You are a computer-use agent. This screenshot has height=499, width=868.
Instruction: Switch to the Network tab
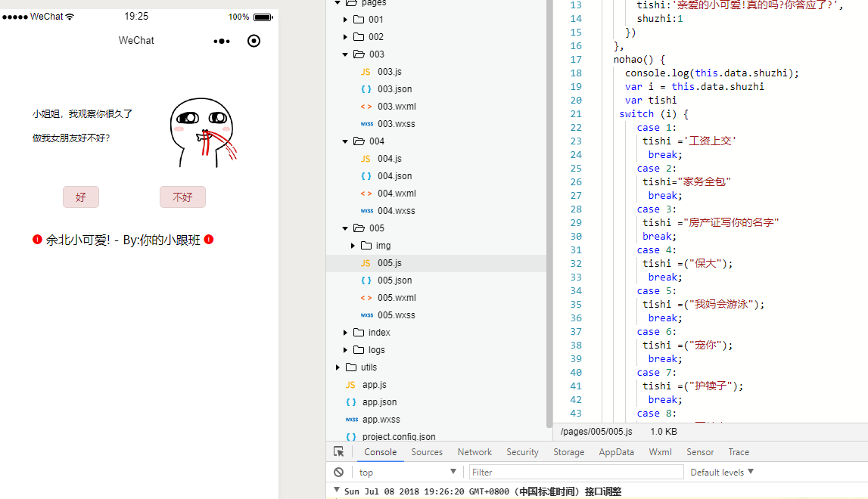click(474, 452)
